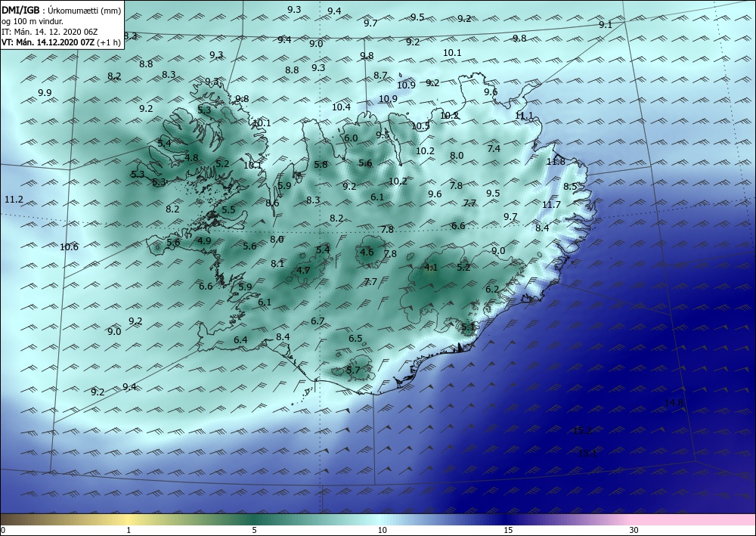Select the 6.7 value label

pos(318,321)
